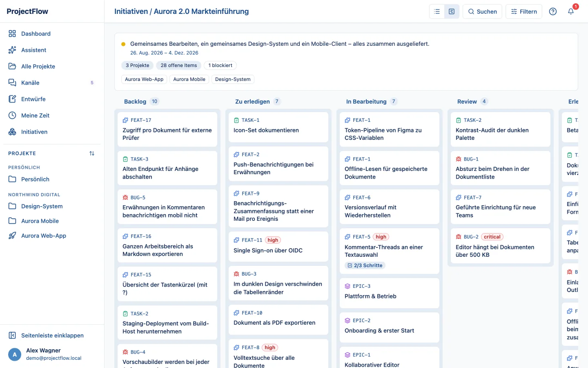Open Aurora Mobile project folder

coord(52,221)
